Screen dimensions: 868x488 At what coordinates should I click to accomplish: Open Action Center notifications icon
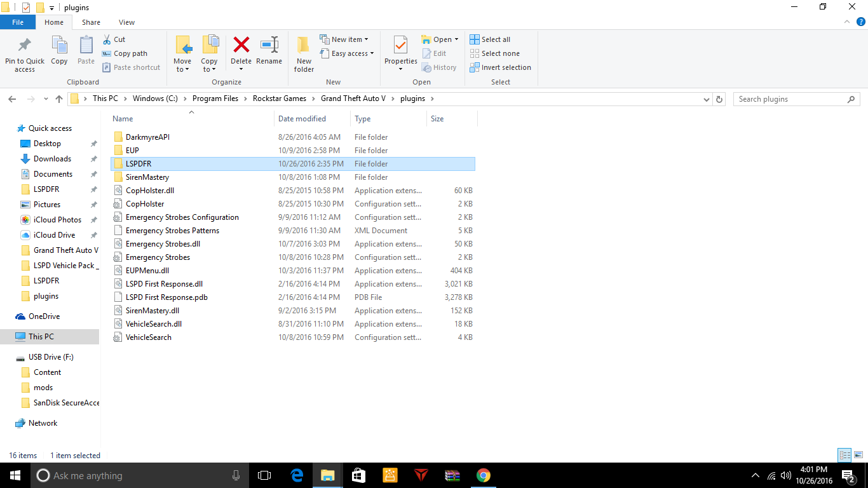pos(848,475)
